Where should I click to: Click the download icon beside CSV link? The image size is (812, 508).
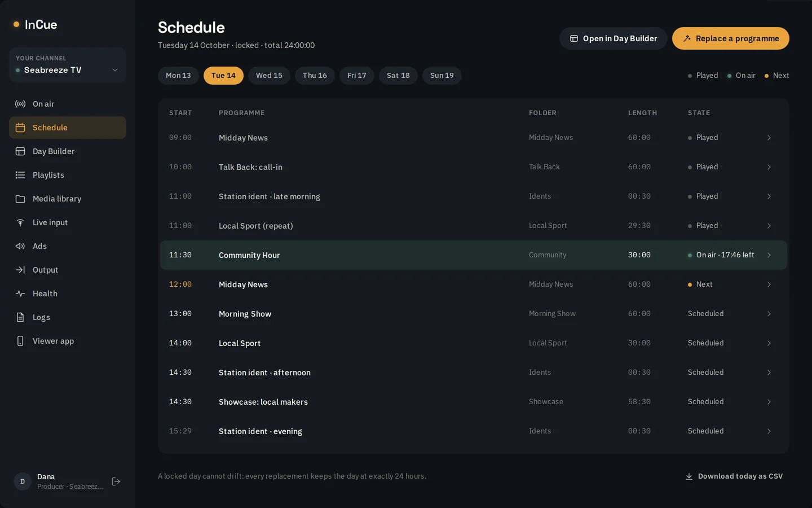point(689,476)
